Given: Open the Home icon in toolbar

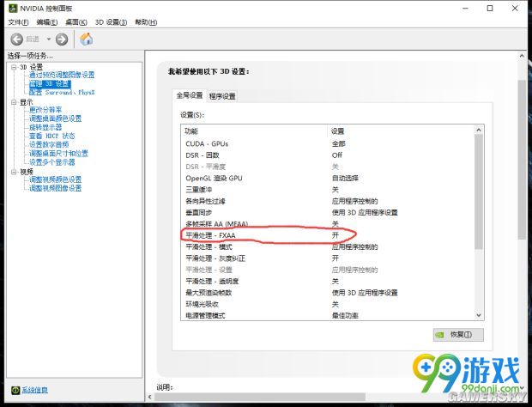Looking at the screenshot, I should [86, 39].
